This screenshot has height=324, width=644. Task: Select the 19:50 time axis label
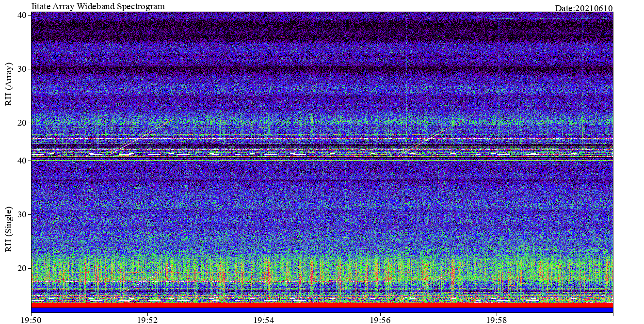point(32,320)
